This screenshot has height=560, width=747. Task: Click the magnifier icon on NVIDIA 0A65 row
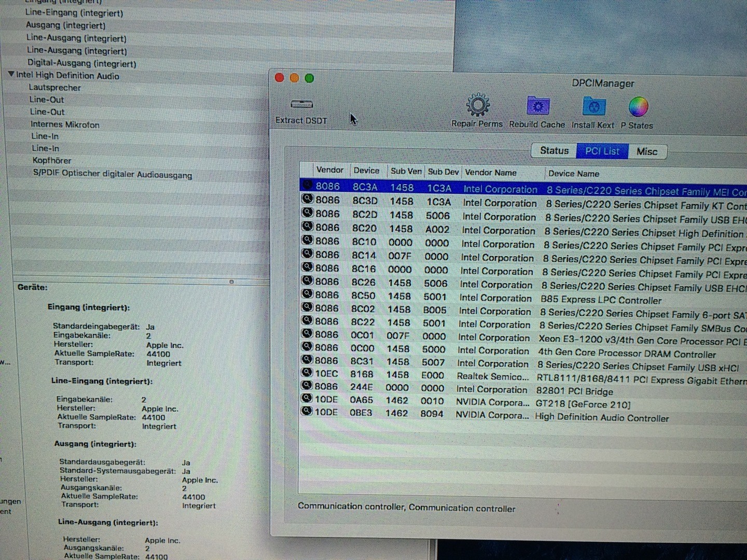click(x=307, y=398)
